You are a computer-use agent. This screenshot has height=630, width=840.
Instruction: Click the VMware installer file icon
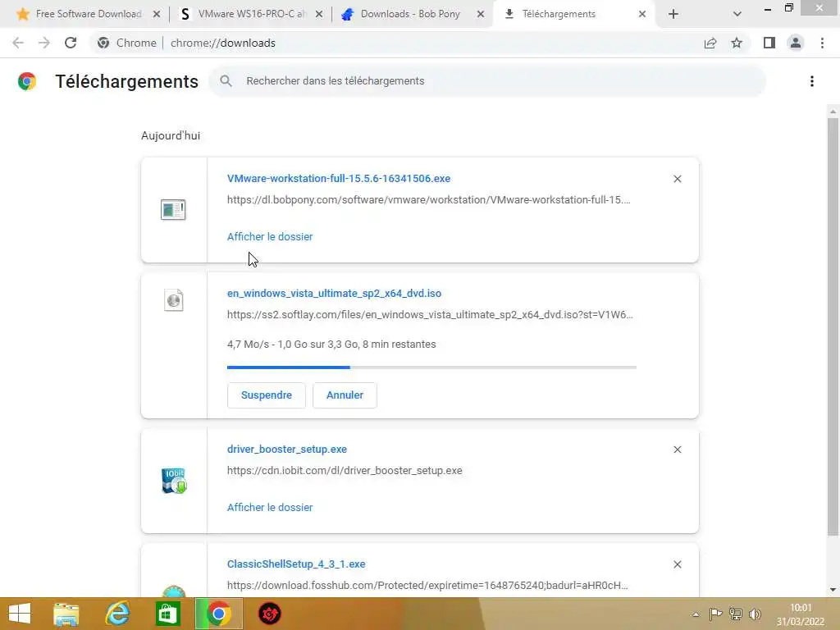click(173, 209)
